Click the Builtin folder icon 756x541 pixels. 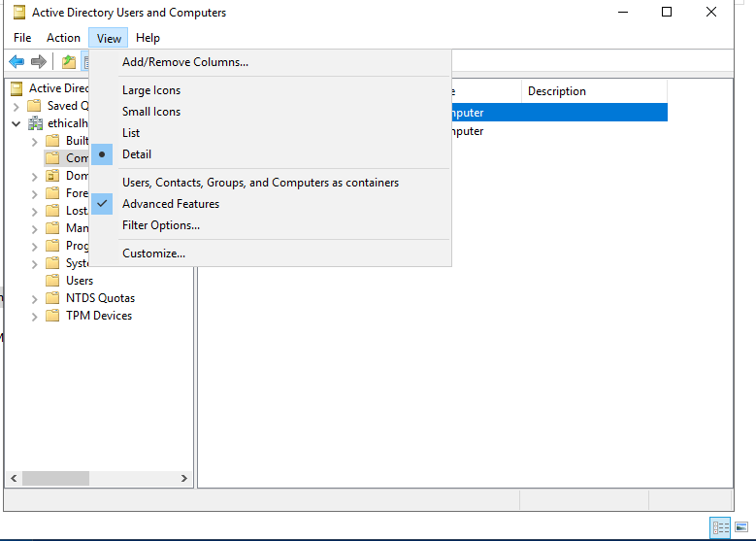coord(52,141)
